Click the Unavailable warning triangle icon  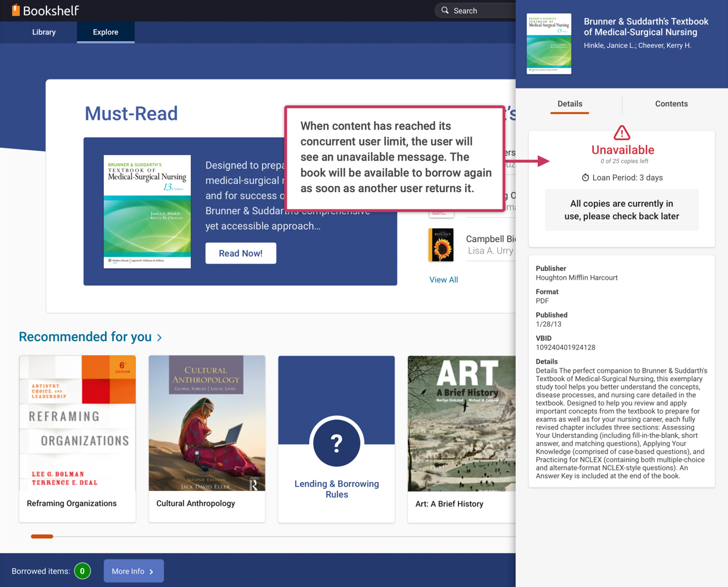click(x=622, y=132)
